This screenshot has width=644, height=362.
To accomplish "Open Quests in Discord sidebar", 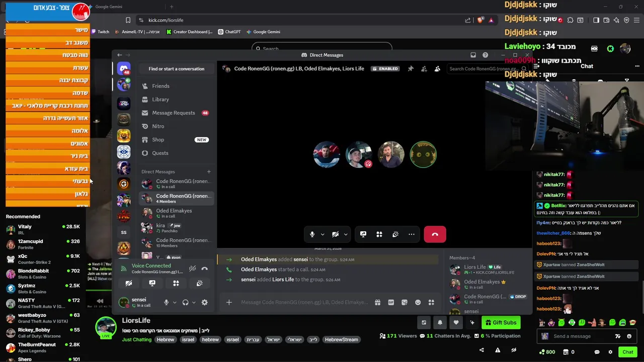I will [x=176, y=153].
